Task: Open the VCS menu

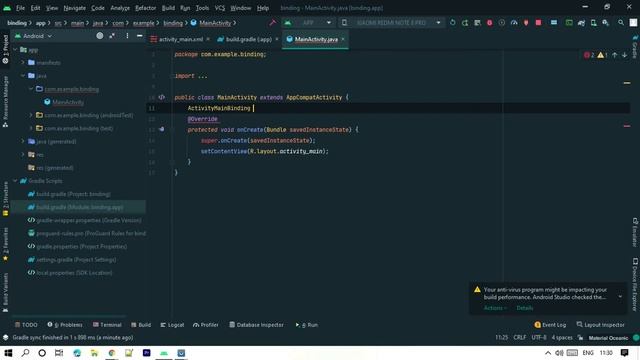Action: (x=220, y=8)
